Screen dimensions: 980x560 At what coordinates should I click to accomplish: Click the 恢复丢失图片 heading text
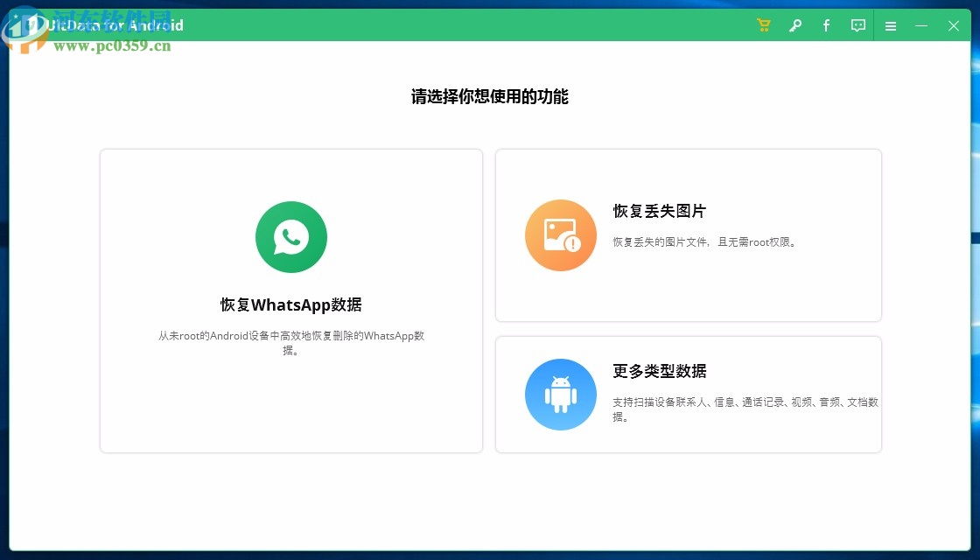659,212
